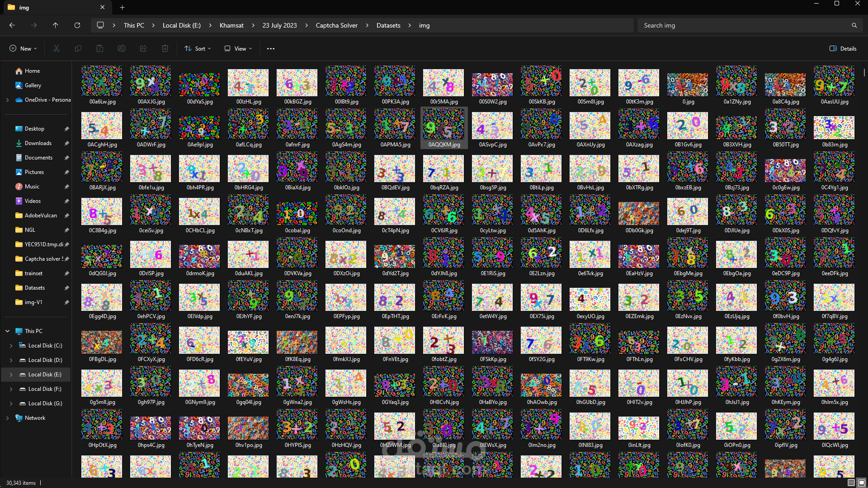Open Downloads in the quick access sidebar
868x488 pixels.
point(38,143)
